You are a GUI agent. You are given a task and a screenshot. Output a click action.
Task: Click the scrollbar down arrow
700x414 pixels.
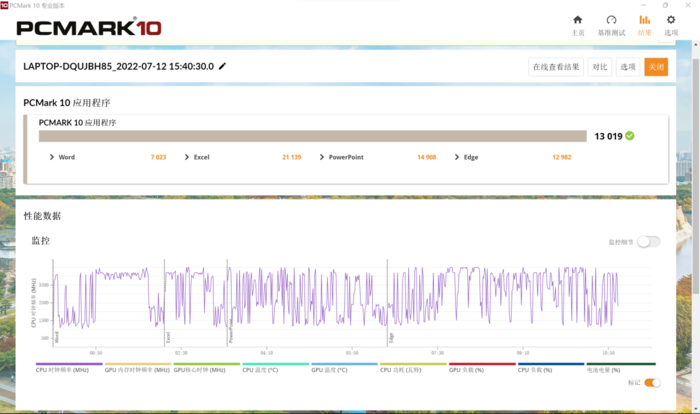coord(696,409)
